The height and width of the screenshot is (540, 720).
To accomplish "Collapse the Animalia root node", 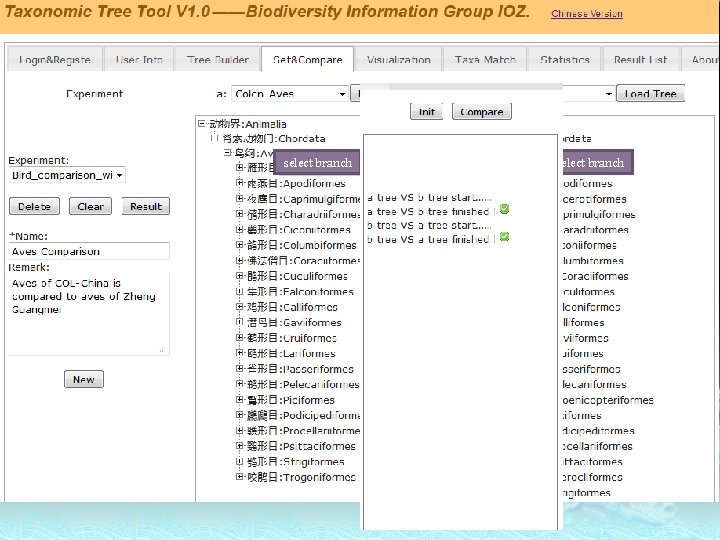I will point(202,124).
